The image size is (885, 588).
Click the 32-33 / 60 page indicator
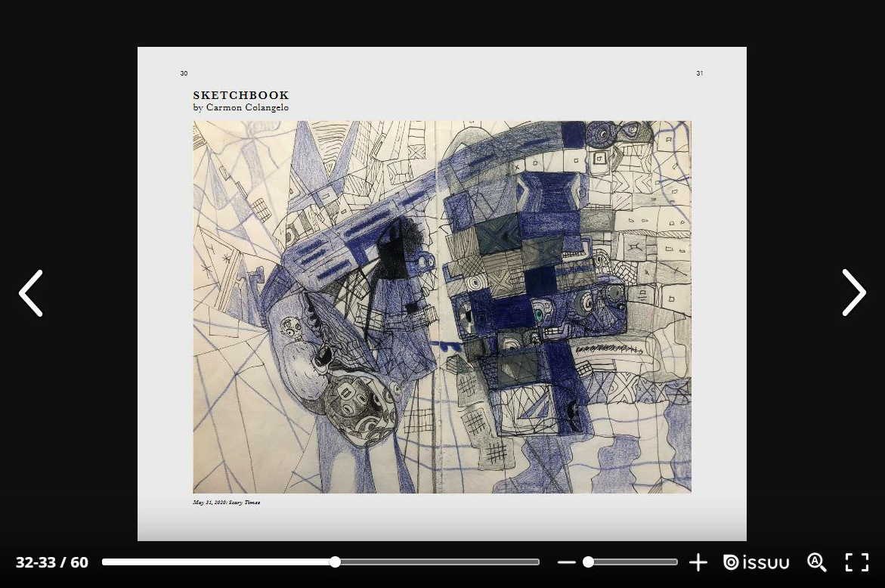click(x=52, y=562)
